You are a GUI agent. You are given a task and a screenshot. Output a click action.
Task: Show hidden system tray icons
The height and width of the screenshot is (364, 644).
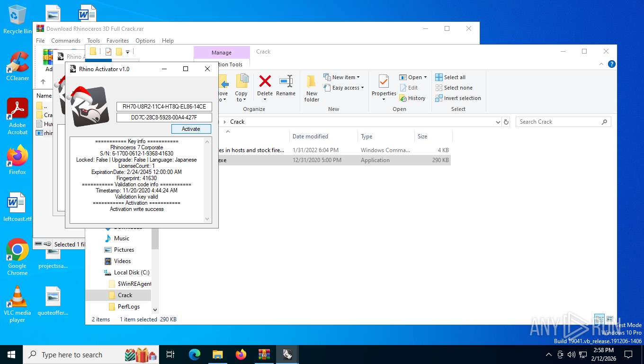pos(549,354)
